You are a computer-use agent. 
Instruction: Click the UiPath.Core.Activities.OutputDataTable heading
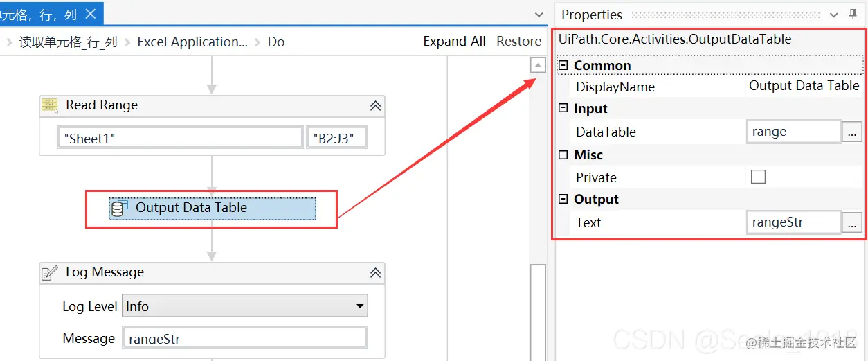point(675,39)
